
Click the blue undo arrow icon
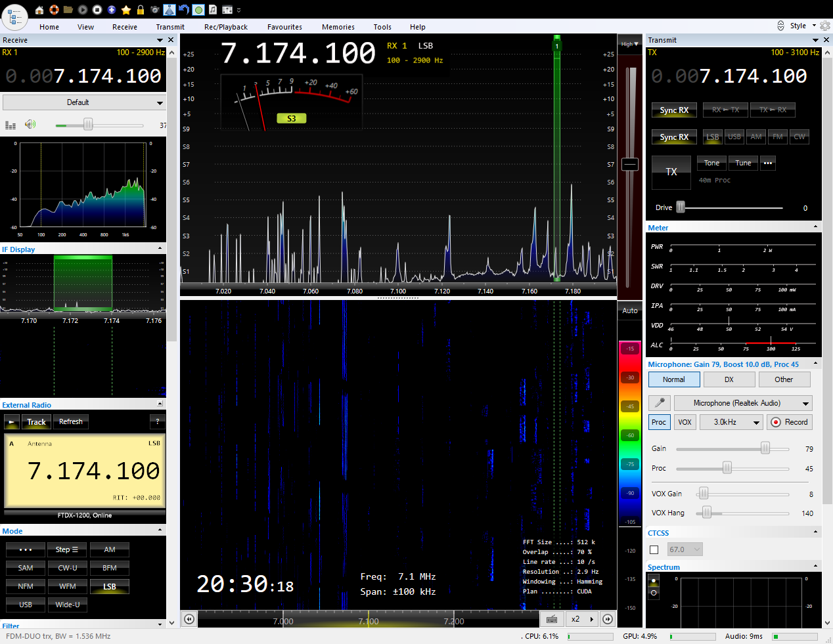pos(184,10)
